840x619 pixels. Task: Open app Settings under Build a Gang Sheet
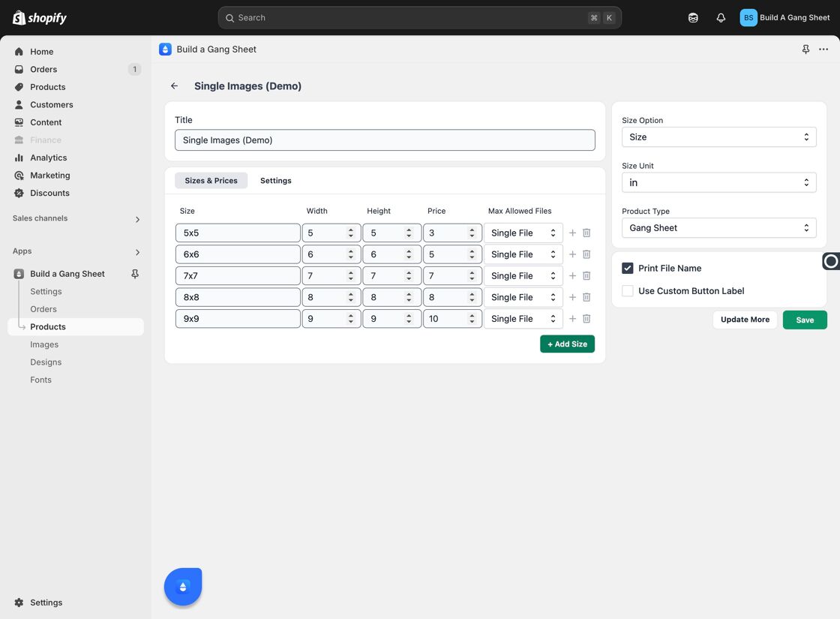(x=46, y=292)
